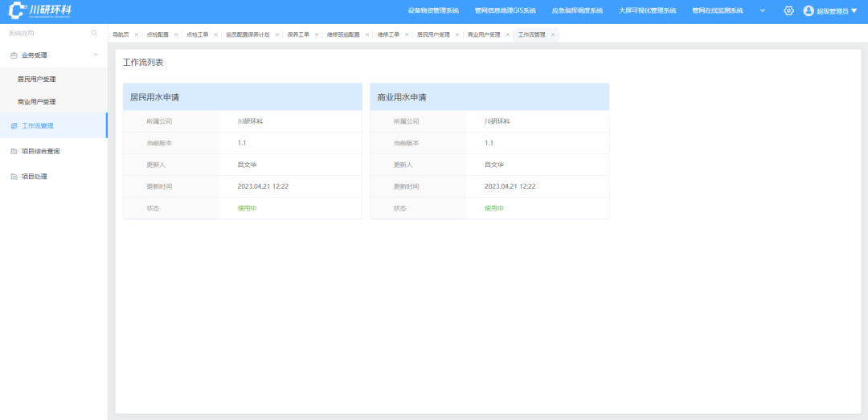
Task: Click the 川研环科 logo in header
Action: (x=40, y=10)
